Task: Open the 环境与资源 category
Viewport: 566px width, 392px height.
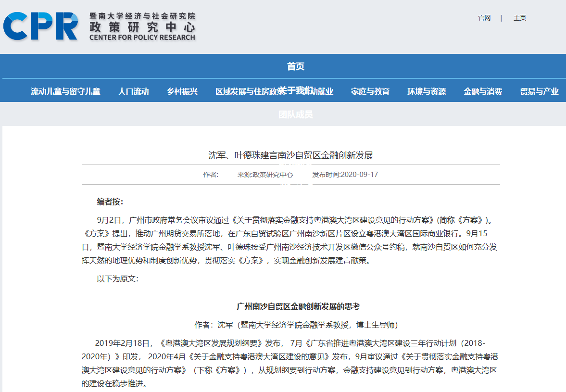Action: tap(427, 92)
